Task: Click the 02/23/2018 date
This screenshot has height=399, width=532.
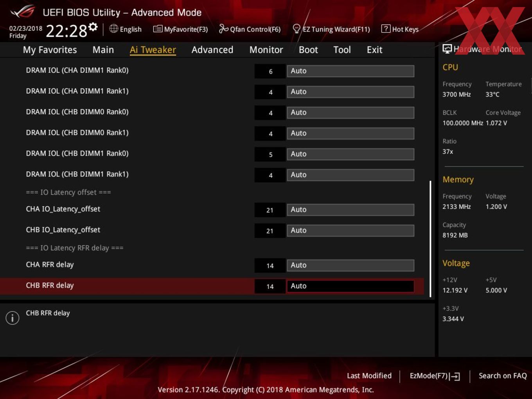Action: 26,29
